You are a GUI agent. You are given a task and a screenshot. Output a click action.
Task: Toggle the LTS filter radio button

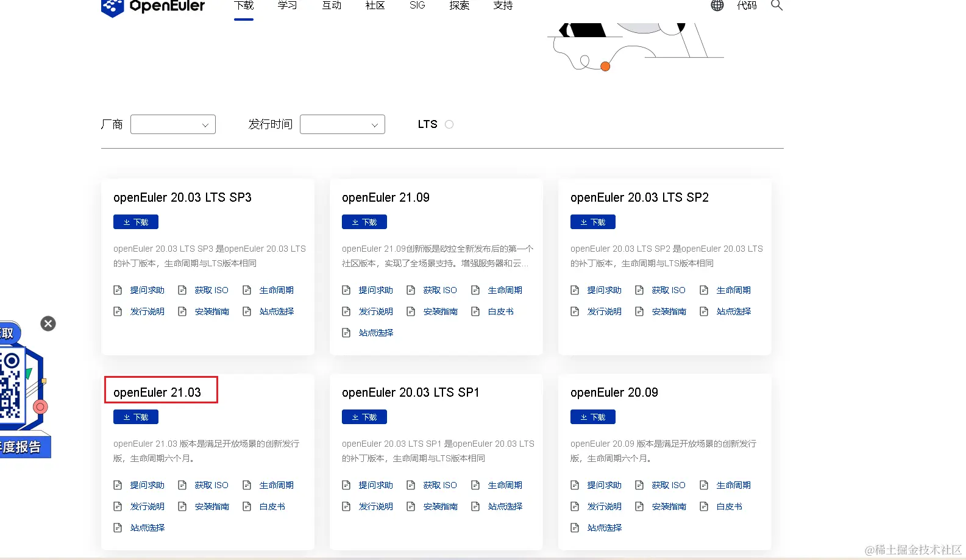pyautogui.click(x=449, y=124)
